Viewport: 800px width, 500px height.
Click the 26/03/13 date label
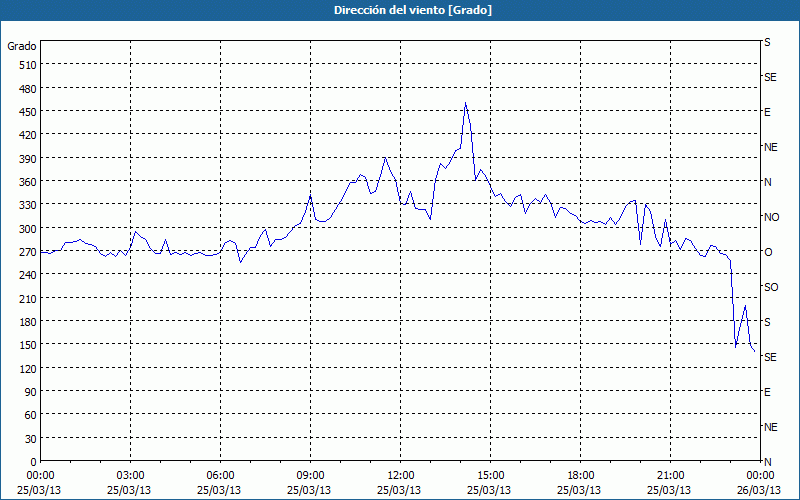760,490
